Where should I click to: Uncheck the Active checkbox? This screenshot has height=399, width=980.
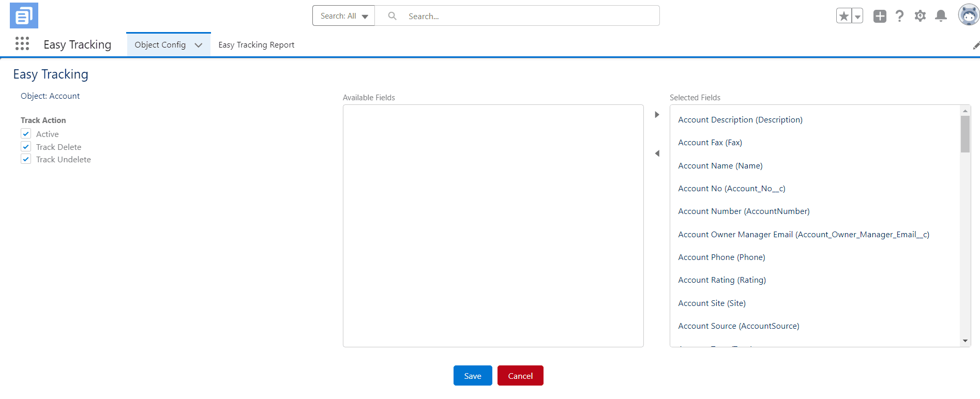click(26, 134)
